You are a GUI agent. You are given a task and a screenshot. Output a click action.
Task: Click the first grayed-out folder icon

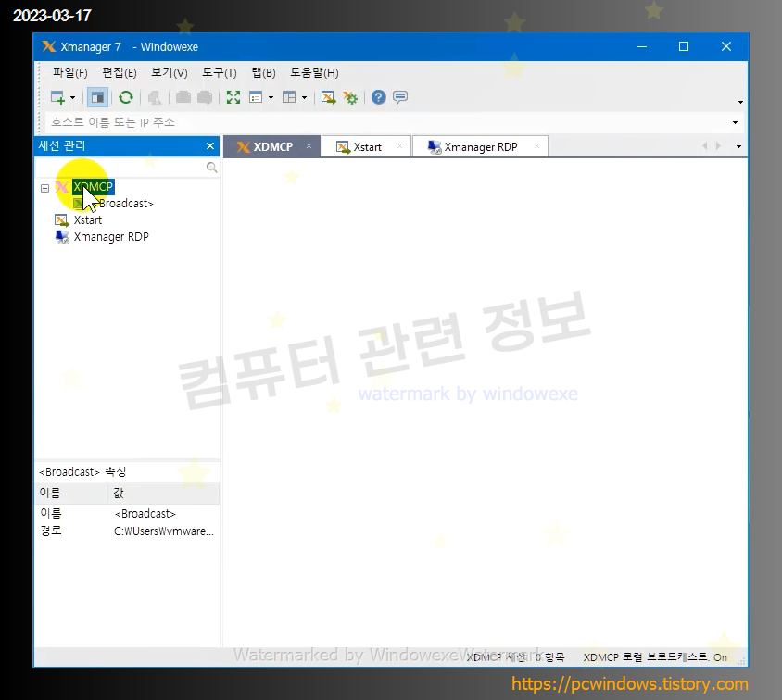(x=183, y=97)
